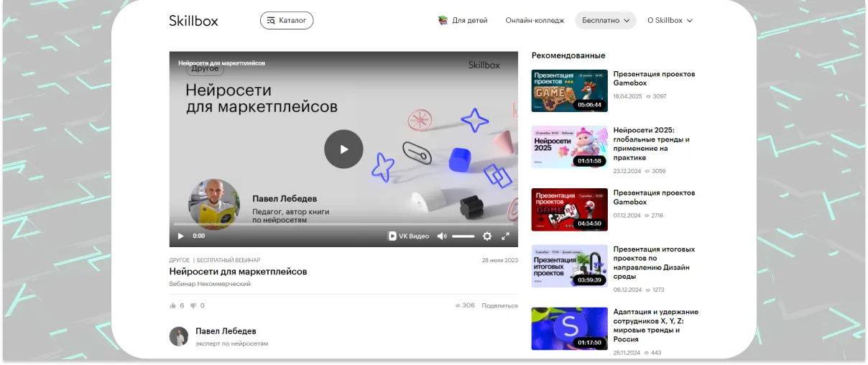Viewport: 868px width, 365px height.
Task: Open the Gamebox thumbnail with duration 05:06:44
Action: tap(569, 91)
